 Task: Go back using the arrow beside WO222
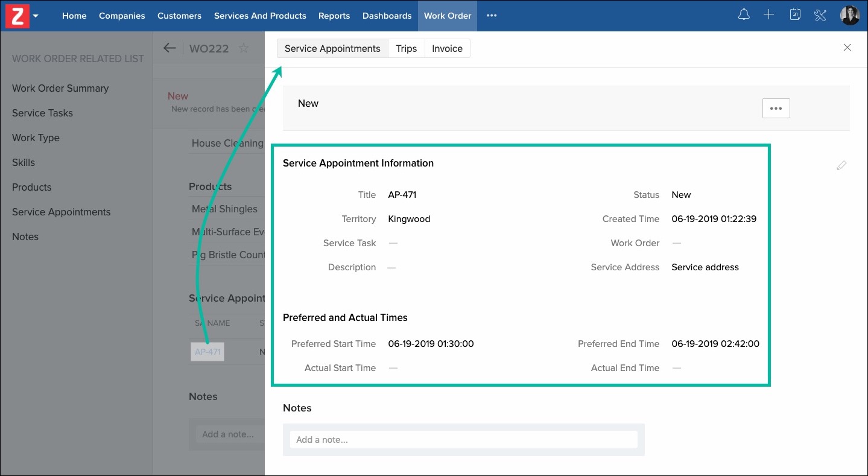(x=169, y=48)
